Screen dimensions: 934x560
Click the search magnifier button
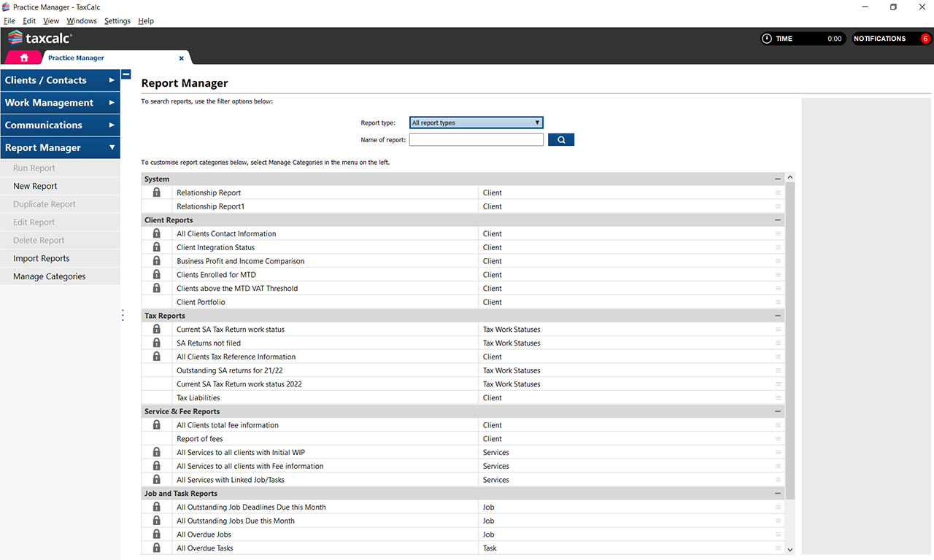(561, 139)
